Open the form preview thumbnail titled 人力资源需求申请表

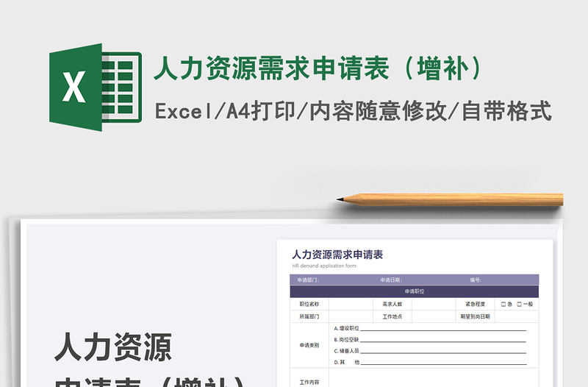coord(415,313)
